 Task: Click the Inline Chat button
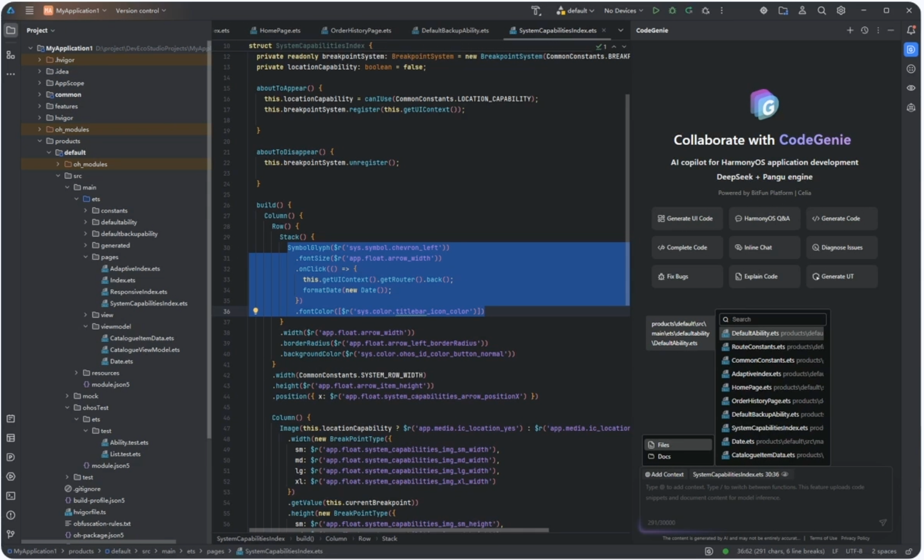(x=763, y=247)
